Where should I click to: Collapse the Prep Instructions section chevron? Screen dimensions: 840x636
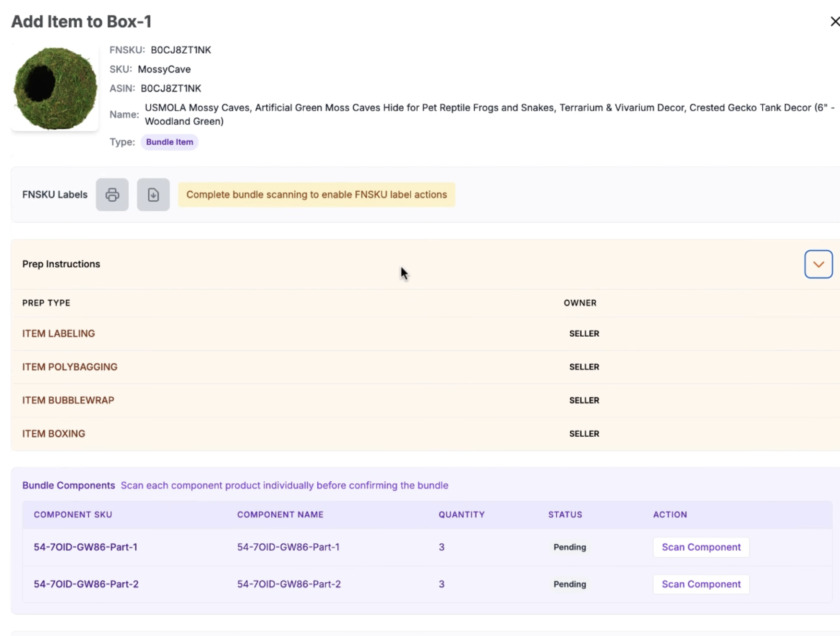click(818, 264)
